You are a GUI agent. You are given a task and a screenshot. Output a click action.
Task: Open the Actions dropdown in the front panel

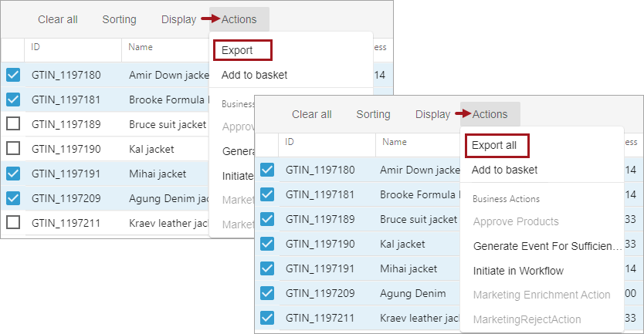pyautogui.click(x=490, y=114)
